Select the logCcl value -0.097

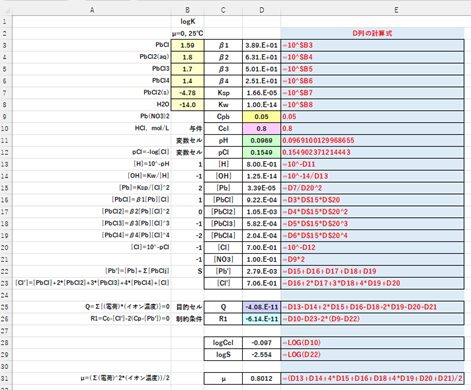pyautogui.click(x=261, y=343)
